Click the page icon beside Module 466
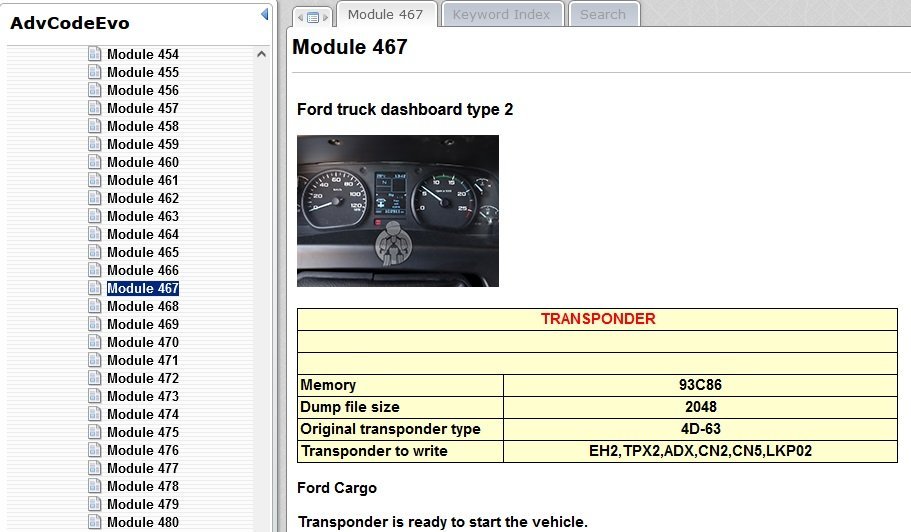This screenshot has height=532, width=911. [95, 270]
